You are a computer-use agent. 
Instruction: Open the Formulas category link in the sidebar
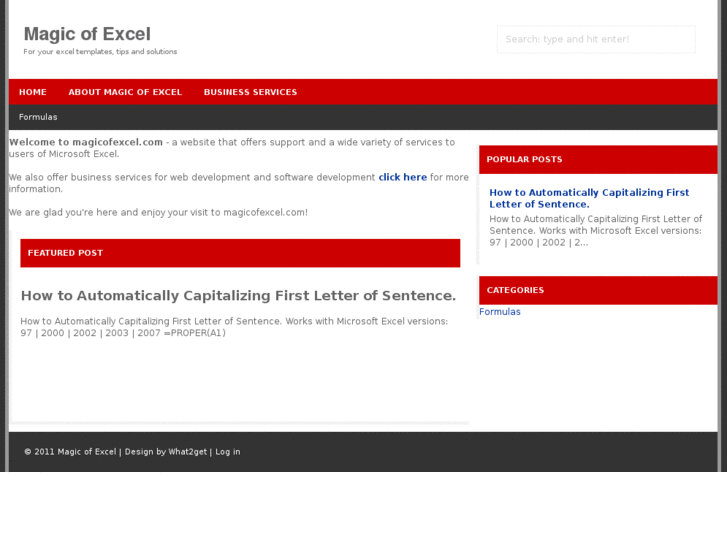coord(500,312)
